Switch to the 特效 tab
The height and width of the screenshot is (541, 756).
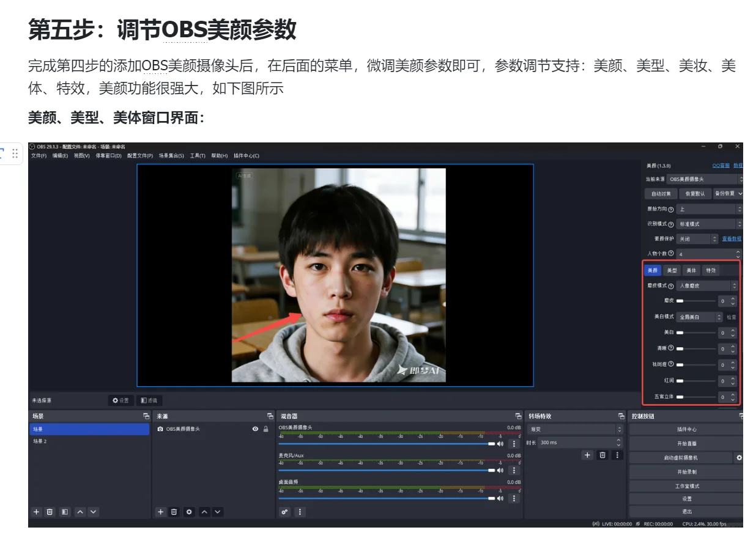pyautogui.click(x=711, y=270)
